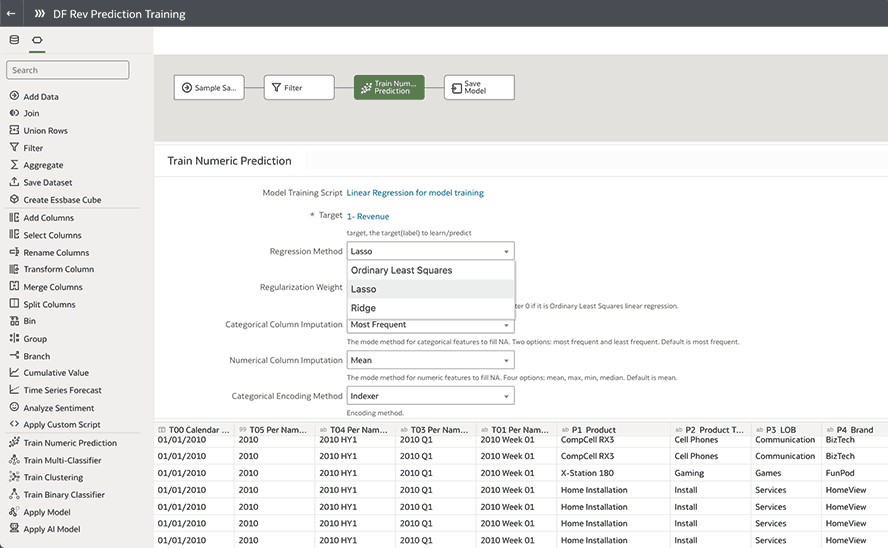
Task: Open Categorical Encoding Method dropdown
Action: click(430, 396)
